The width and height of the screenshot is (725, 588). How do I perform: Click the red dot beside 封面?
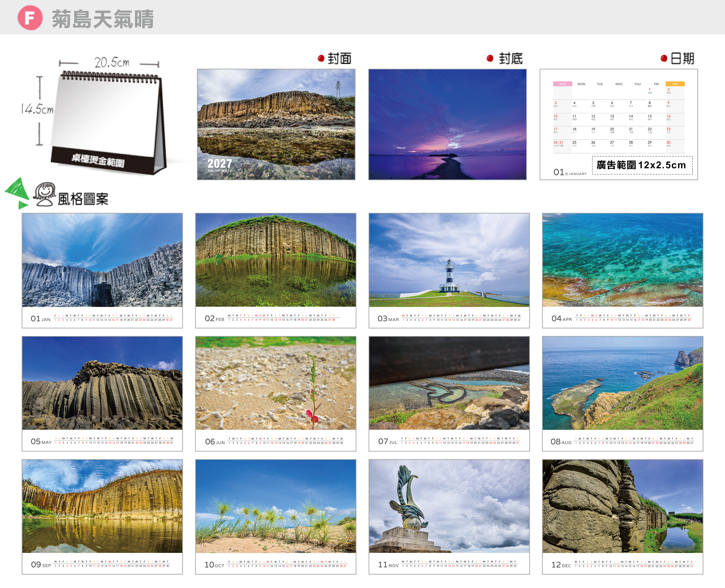[x=321, y=58]
